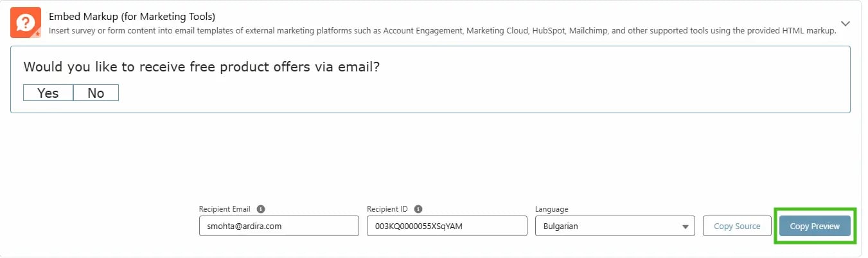Focus the Recipient ID input field
This screenshot has height=258, width=868.
(447, 226)
